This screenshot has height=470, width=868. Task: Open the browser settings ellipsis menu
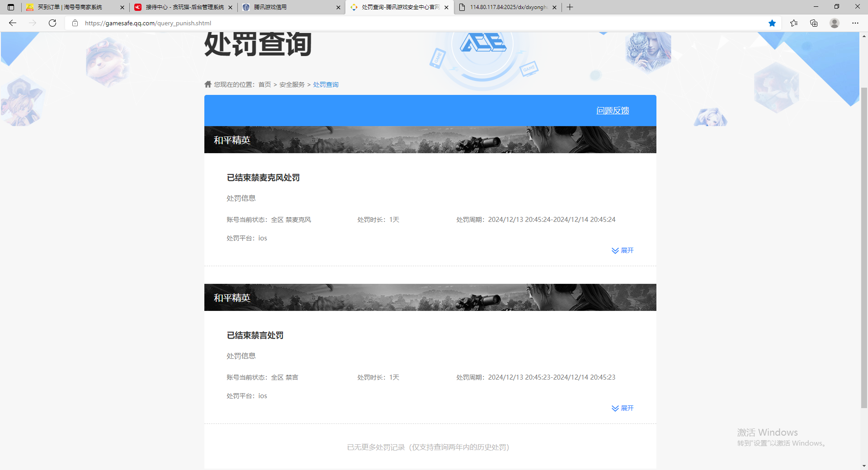coord(855,23)
